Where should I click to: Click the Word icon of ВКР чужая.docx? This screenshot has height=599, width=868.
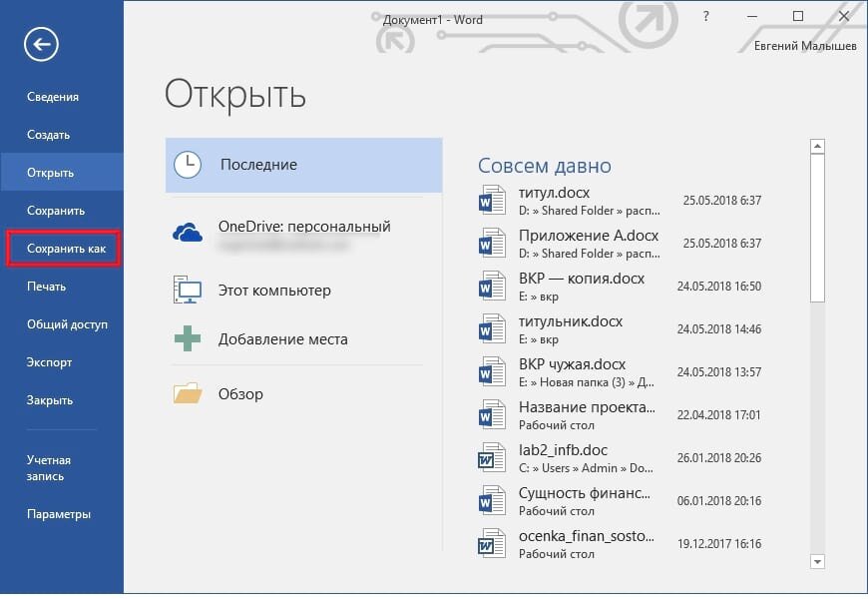click(x=491, y=371)
